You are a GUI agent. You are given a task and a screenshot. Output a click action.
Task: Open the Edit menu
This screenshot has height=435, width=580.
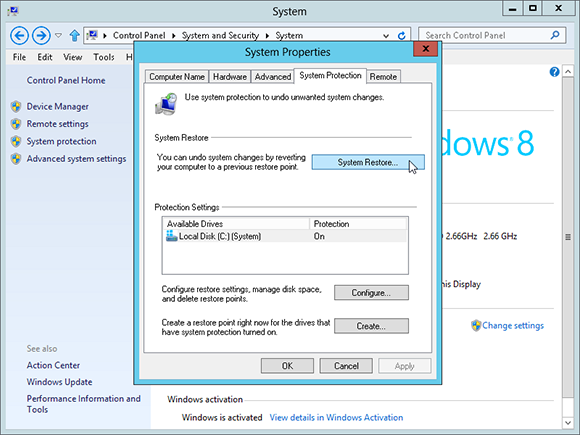pos(45,57)
